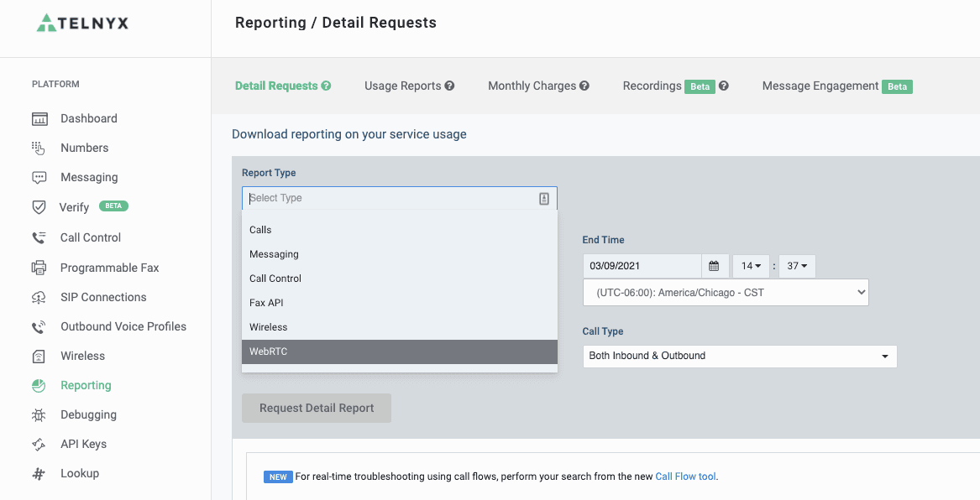Select Call Control report type option

(x=400, y=279)
